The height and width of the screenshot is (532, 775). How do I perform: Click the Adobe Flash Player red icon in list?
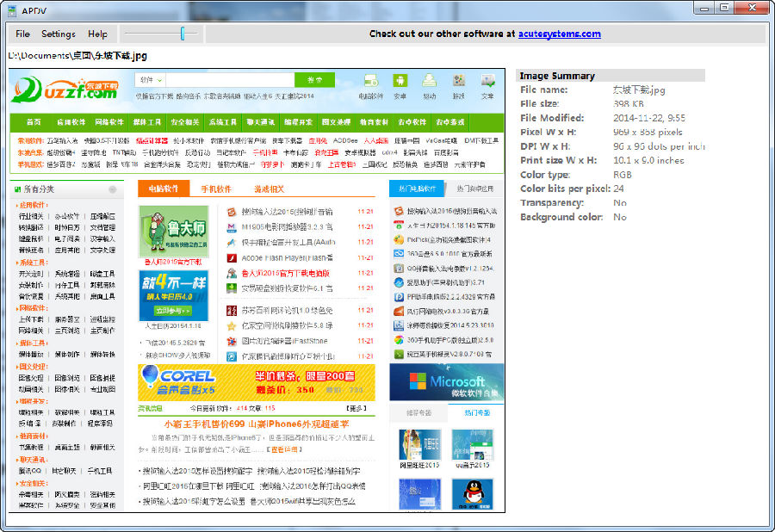click(x=232, y=258)
